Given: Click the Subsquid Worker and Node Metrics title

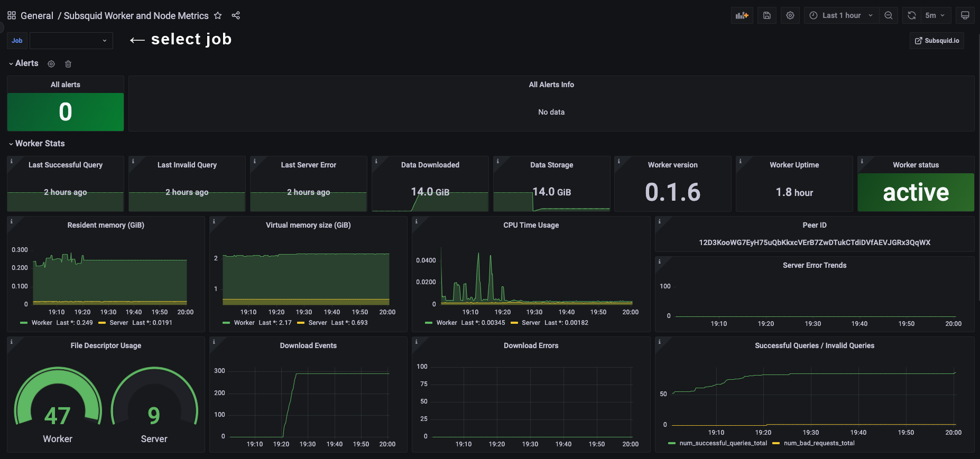Looking at the screenshot, I should pyautogui.click(x=136, y=16).
